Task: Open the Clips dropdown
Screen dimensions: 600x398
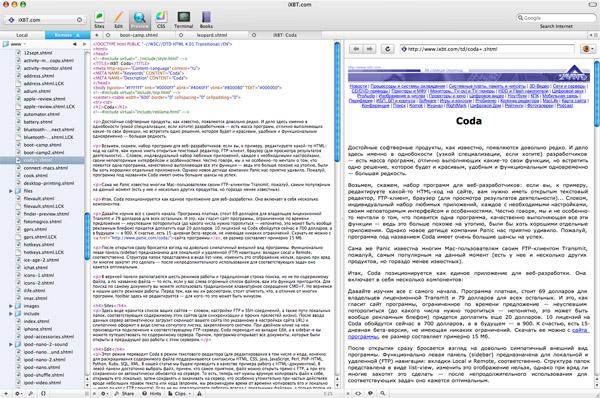Action: [x=180, y=393]
